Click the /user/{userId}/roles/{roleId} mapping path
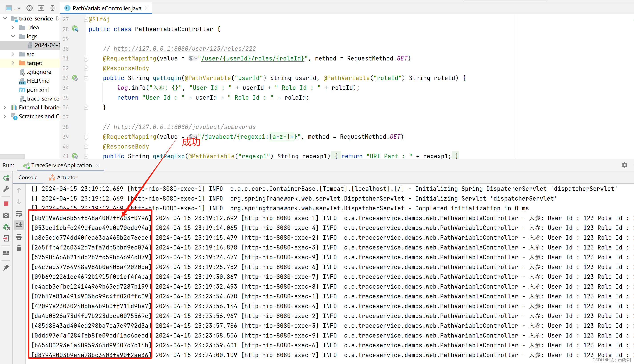Screen dimensions: 634x364 (253, 58)
